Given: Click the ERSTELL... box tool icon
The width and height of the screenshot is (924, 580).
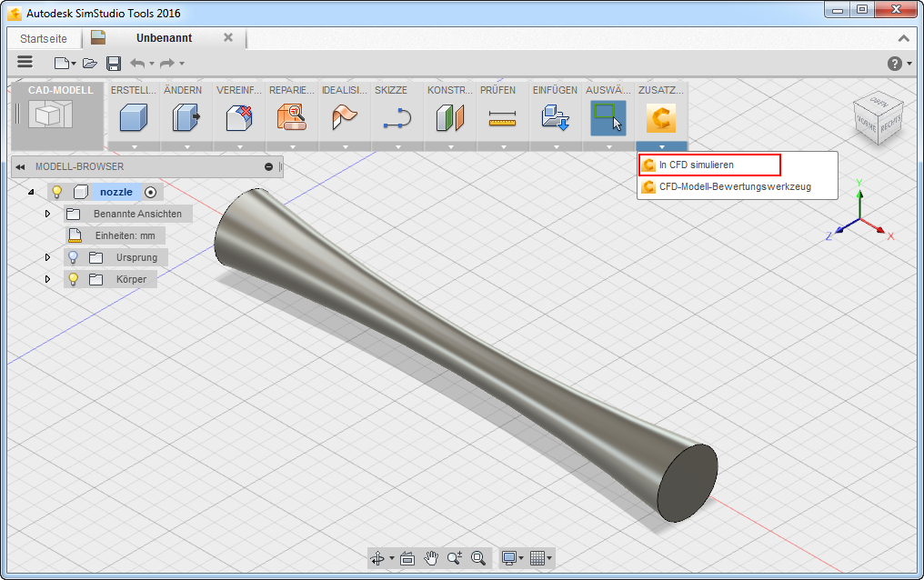Looking at the screenshot, I should (134, 117).
